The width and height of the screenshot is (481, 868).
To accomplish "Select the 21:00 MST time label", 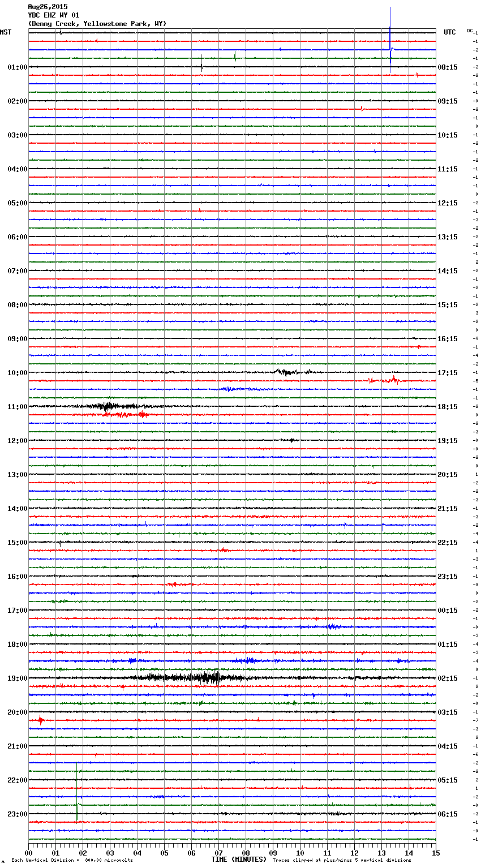I will click(x=18, y=746).
